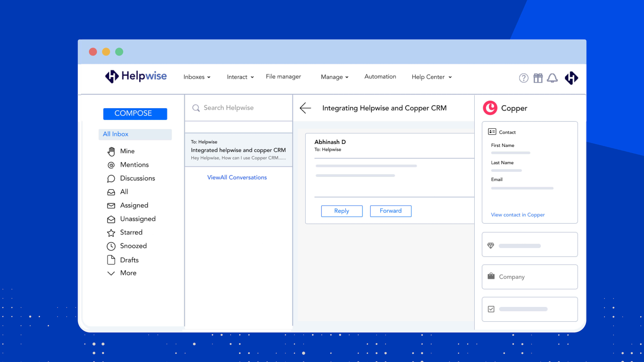The width and height of the screenshot is (644, 362).
Task: Open the Unassigned folder
Action: coord(138,219)
